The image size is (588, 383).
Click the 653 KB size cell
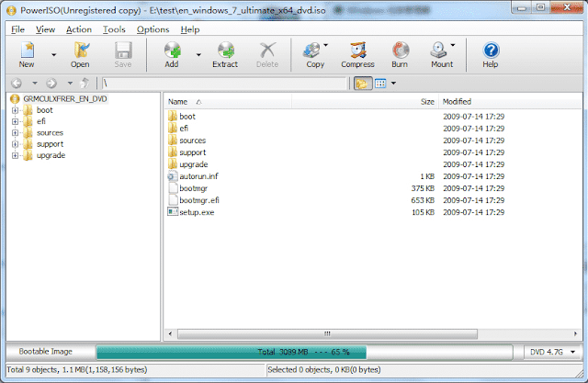click(x=423, y=200)
